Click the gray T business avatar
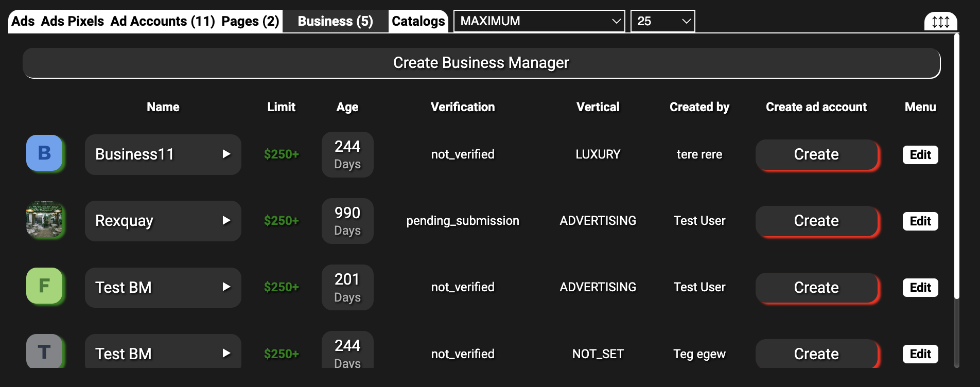This screenshot has width=980, height=387. 44,351
